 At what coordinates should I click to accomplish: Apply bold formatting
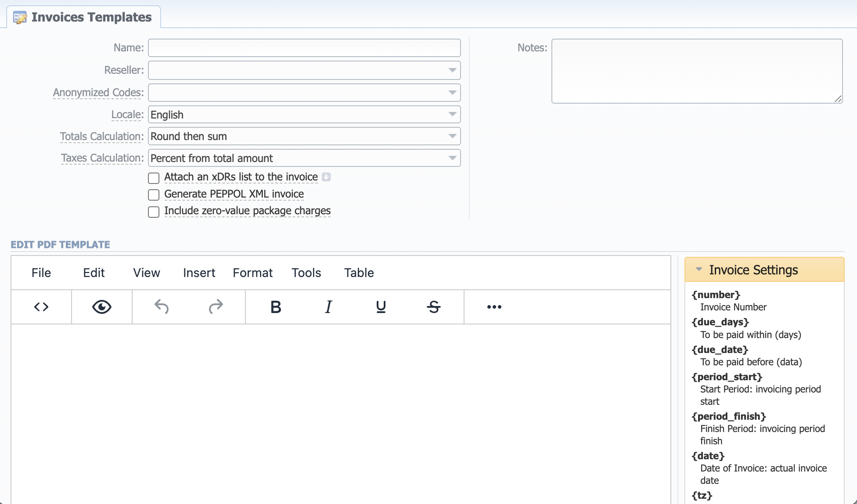[275, 307]
